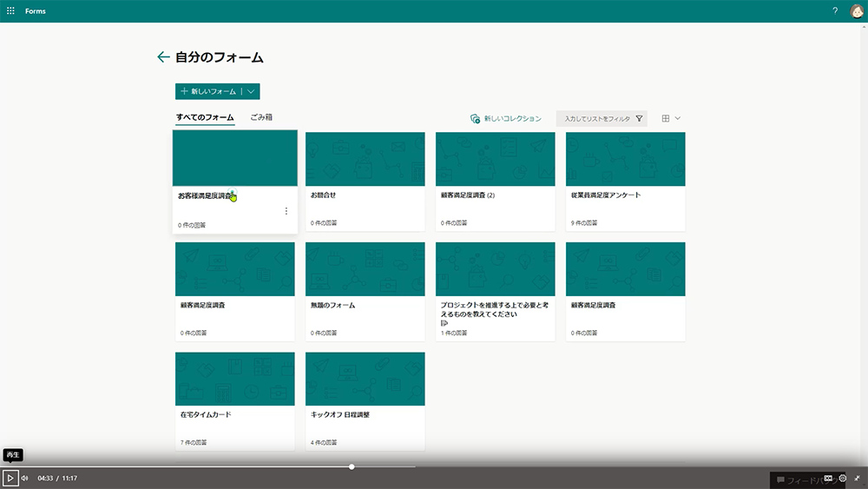Toggle closed captions in the video player
Viewport: 868px width, 489px height.
(x=828, y=478)
